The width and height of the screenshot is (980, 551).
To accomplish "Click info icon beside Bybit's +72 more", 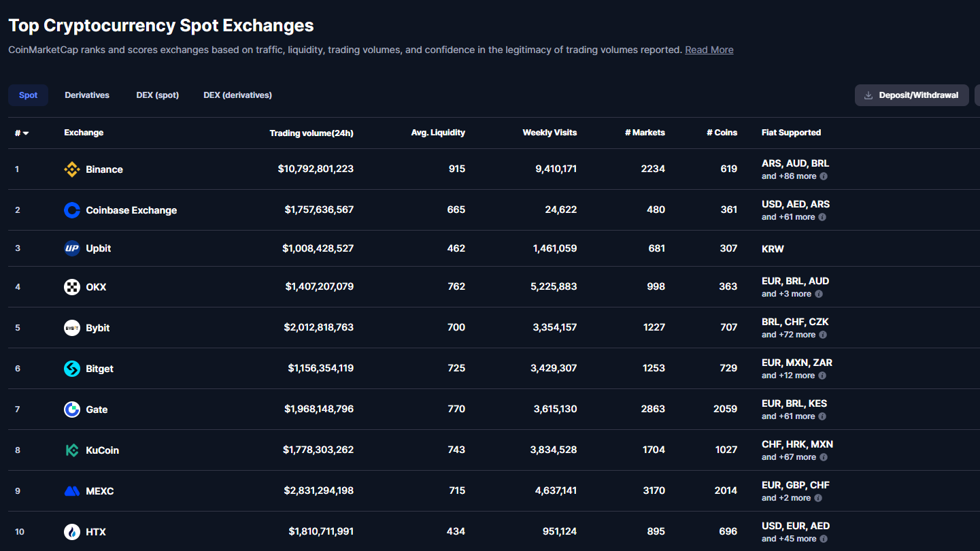I will click(x=823, y=335).
